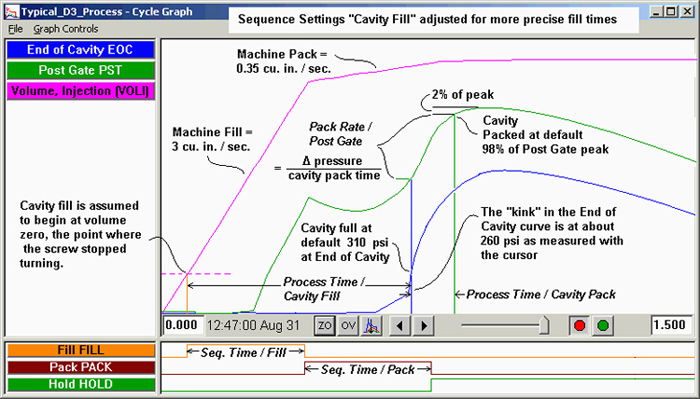Click the red circle stop button
The height and width of the screenshot is (399, 700).
(x=579, y=325)
